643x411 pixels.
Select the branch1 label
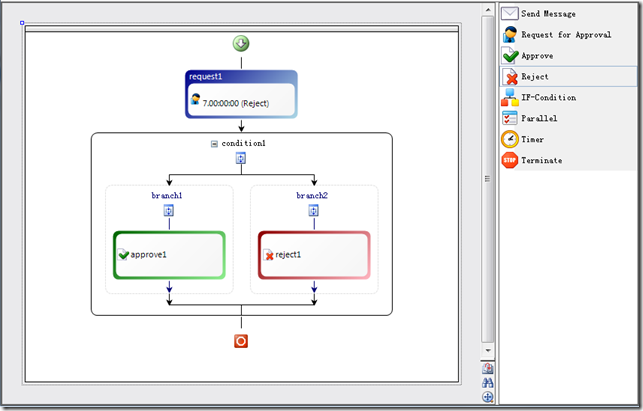coord(167,195)
